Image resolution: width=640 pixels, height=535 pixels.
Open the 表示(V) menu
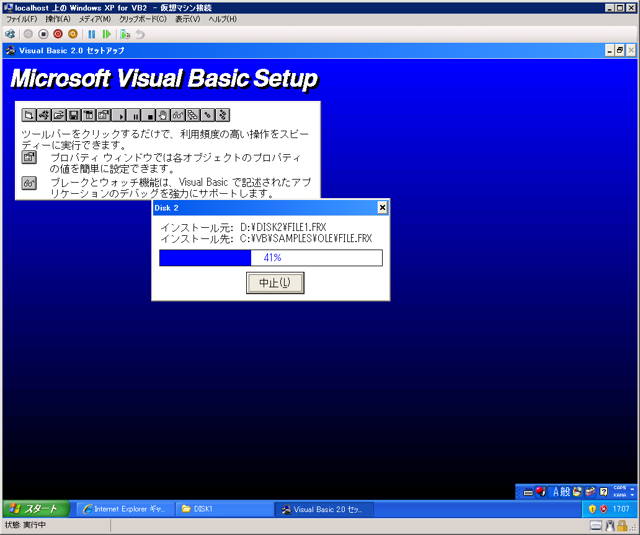(188, 19)
